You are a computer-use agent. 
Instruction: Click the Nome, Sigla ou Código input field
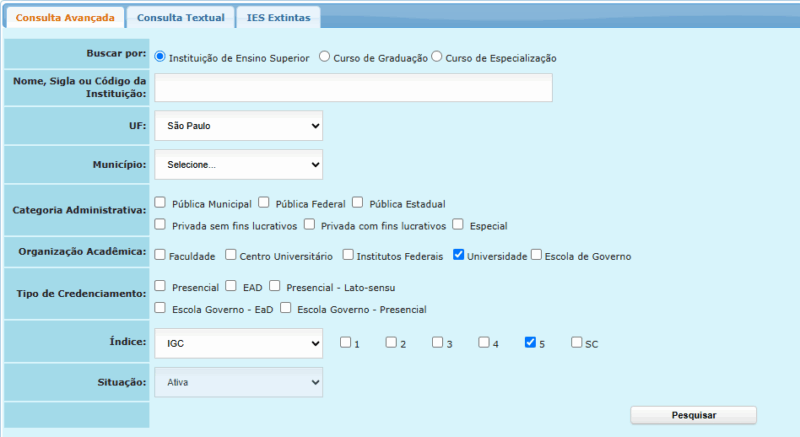click(354, 87)
